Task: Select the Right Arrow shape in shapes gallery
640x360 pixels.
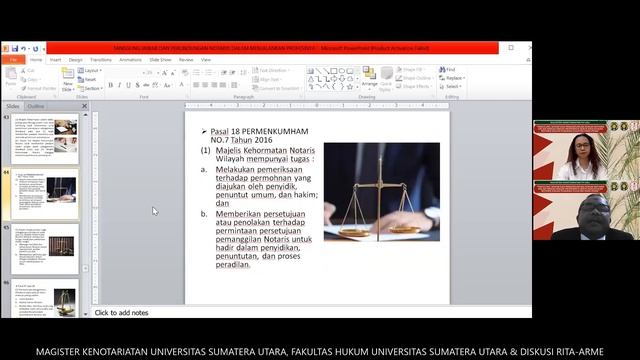Action: click(334, 79)
